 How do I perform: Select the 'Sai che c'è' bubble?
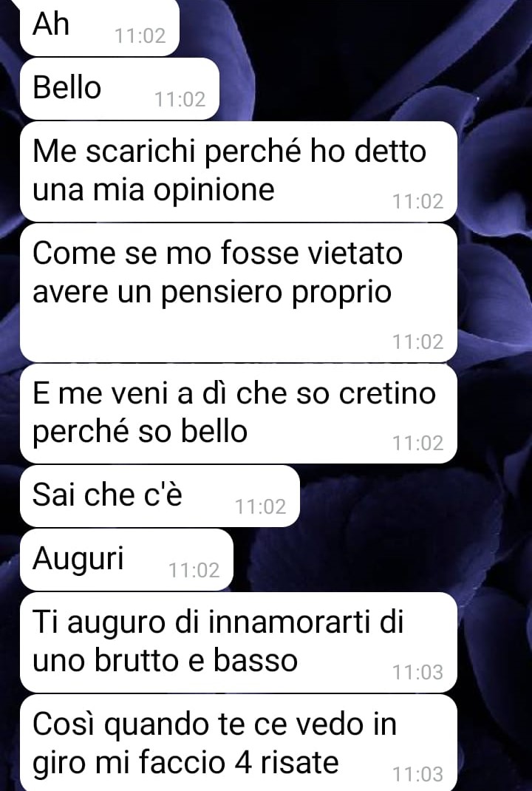click(x=160, y=496)
